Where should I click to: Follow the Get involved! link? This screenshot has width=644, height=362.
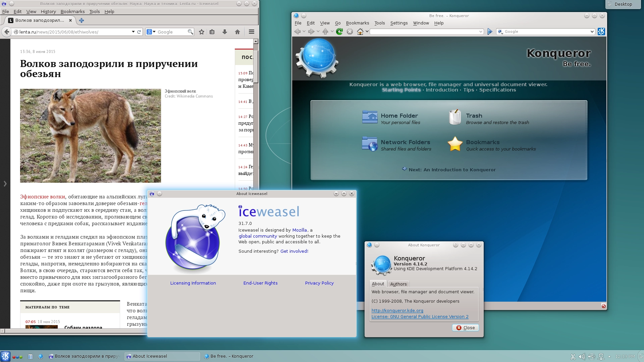point(294,251)
